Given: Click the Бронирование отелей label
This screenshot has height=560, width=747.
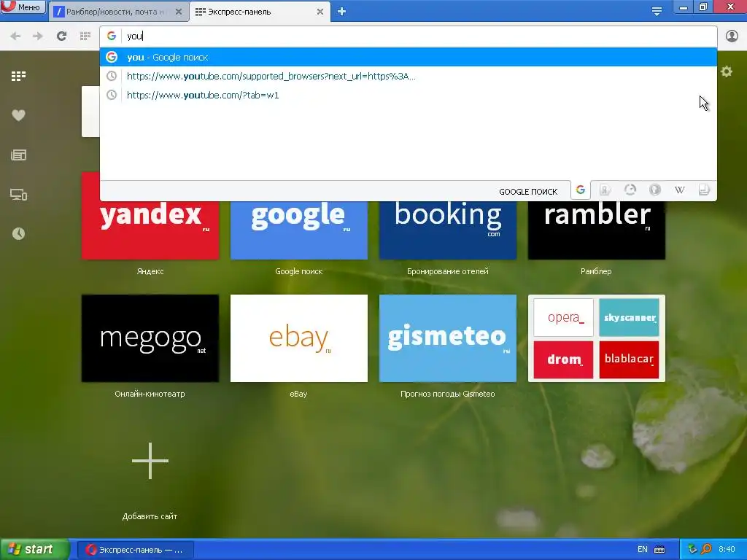Looking at the screenshot, I should pyautogui.click(x=448, y=271).
